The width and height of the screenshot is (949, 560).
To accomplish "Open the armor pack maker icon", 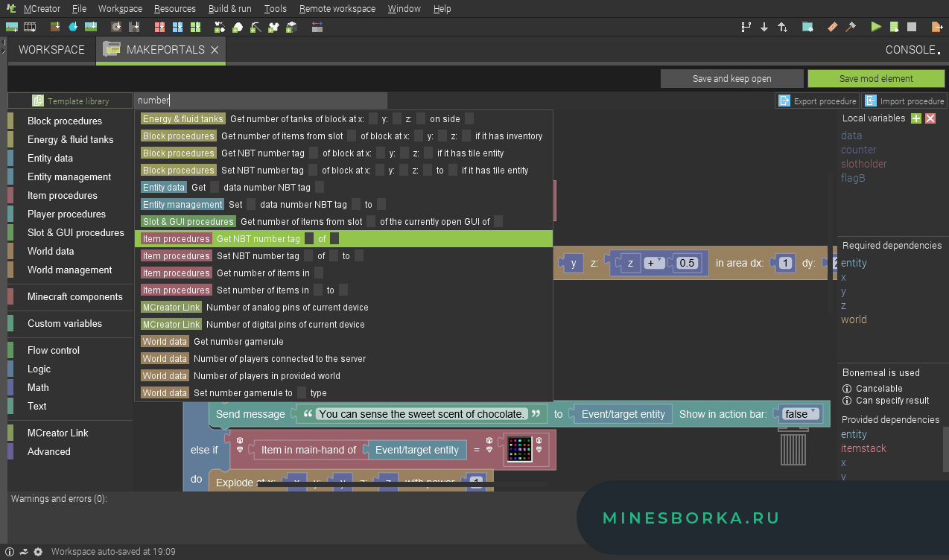I will tap(273, 27).
